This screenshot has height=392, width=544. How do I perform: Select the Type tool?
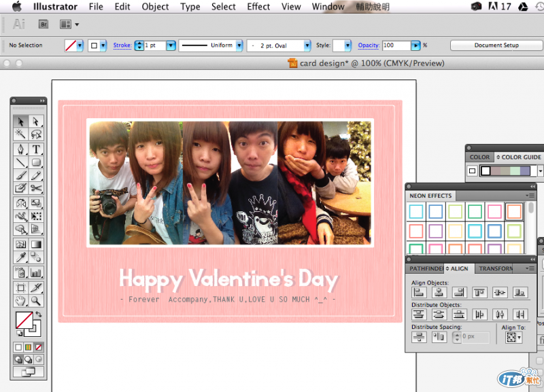pyautogui.click(x=36, y=149)
